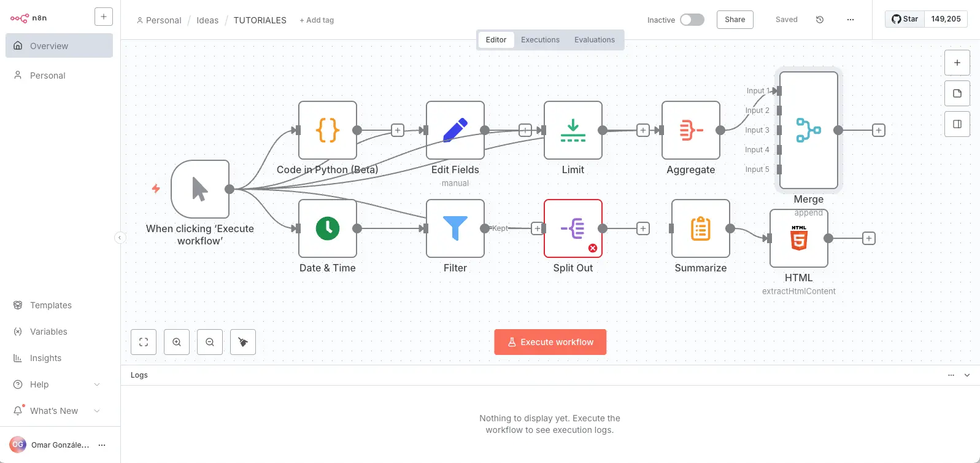Screen dimensions: 980x463
Task: Select the Edit Fields pencil node
Action: [x=455, y=130]
